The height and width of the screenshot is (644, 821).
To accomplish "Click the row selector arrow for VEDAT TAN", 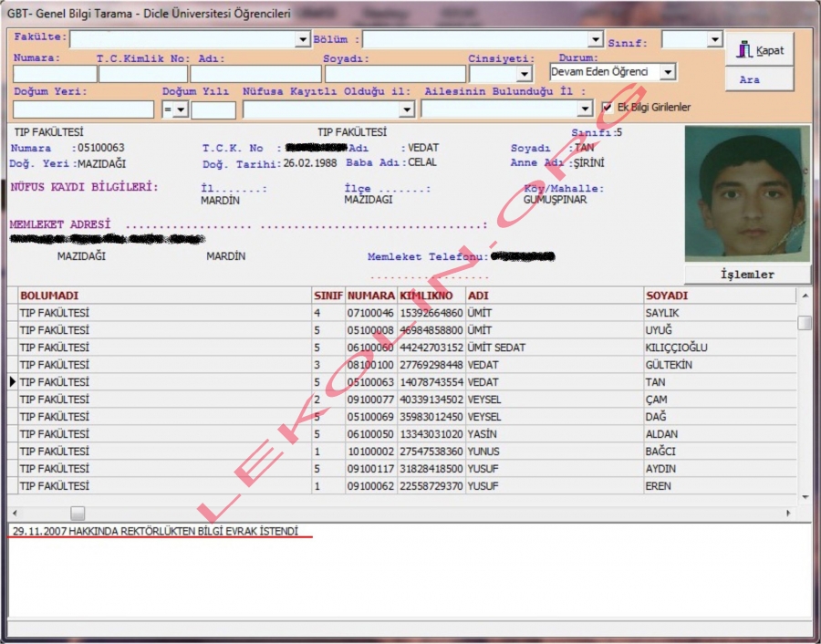I will (x=13, y=381).
